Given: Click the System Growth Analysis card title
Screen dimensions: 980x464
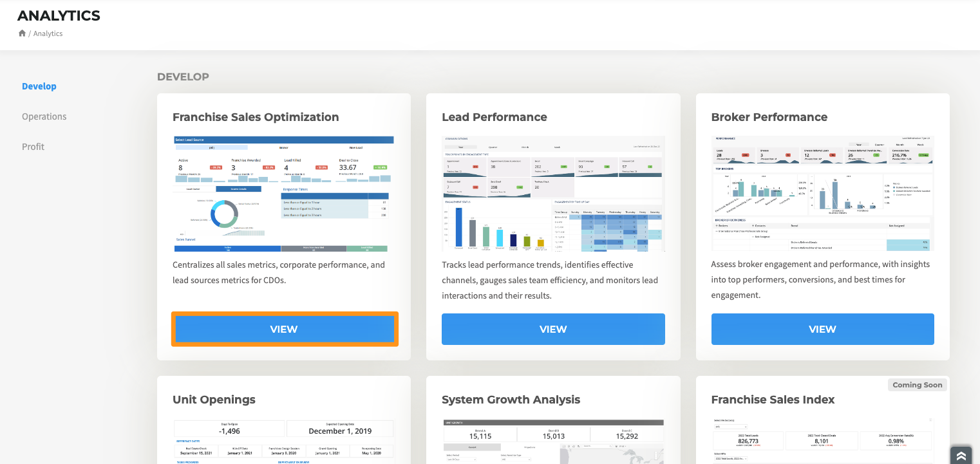Looking at the screenshot, I should (511, 400).
